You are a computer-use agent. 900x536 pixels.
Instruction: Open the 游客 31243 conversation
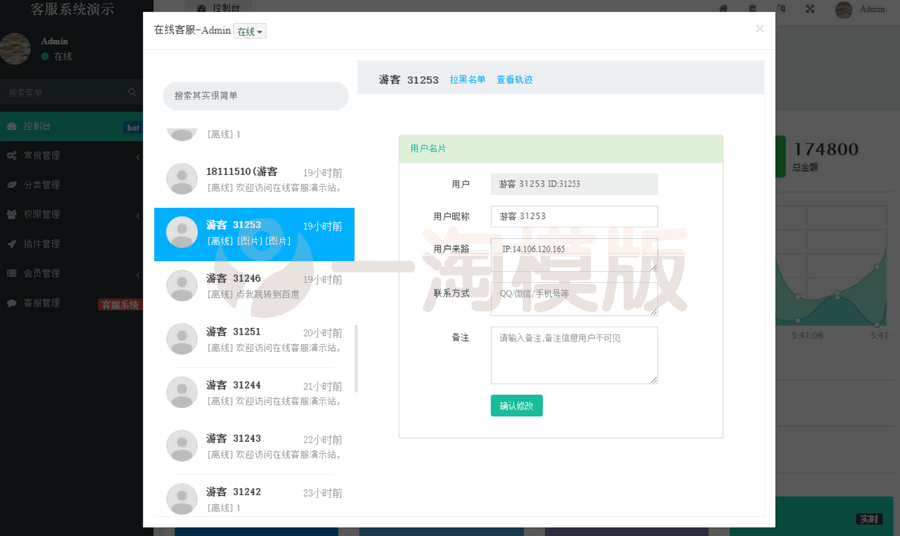coord(254,446)
